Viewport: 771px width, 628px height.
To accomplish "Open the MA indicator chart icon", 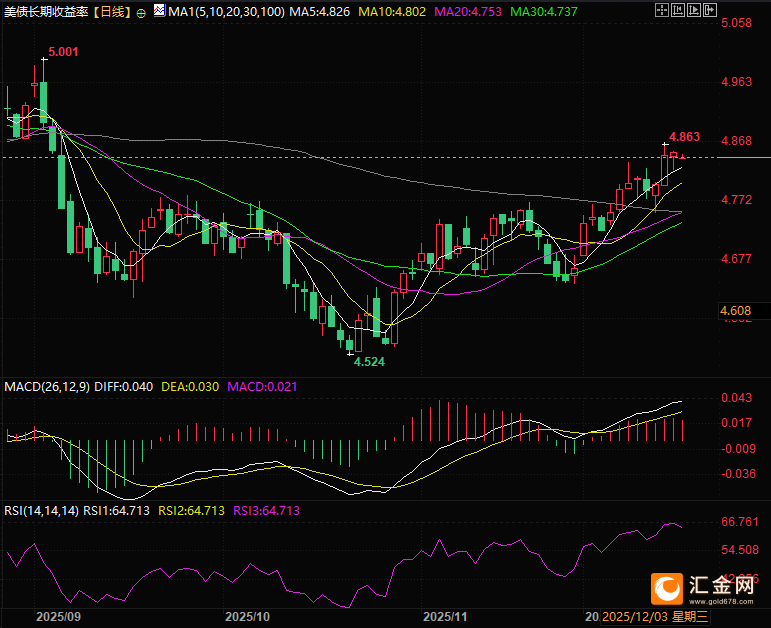I will tap(159, 10).
